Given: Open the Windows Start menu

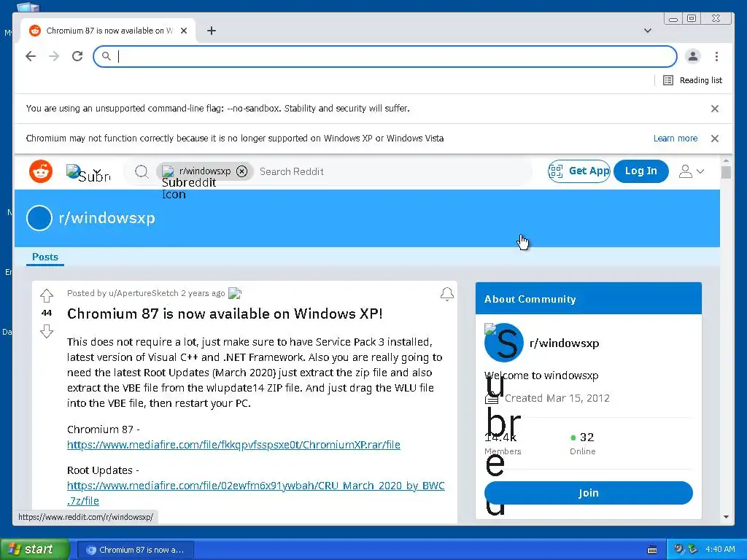Looking at the screenshot, I should click(x=35, y=549).
